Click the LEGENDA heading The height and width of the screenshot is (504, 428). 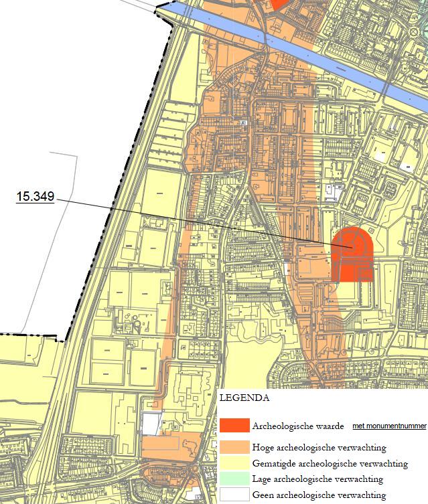tap(244, 398)
